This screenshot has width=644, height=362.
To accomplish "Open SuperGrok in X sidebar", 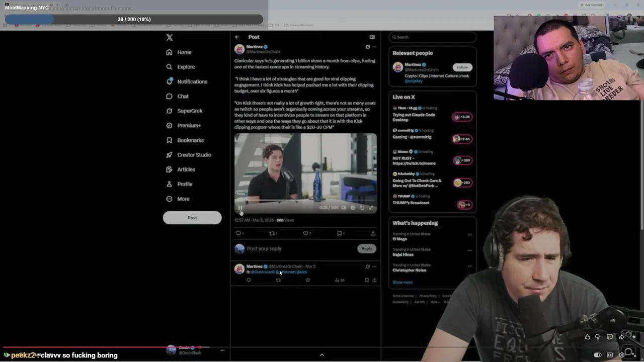I will pyautogui.click(x=184, y=111).
